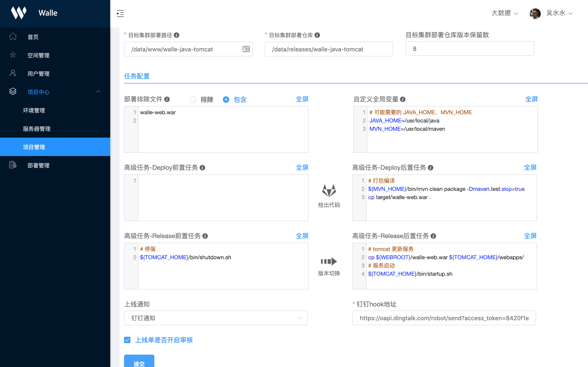Click 全屏 link for Release后置任务 editor

(530, 236)
